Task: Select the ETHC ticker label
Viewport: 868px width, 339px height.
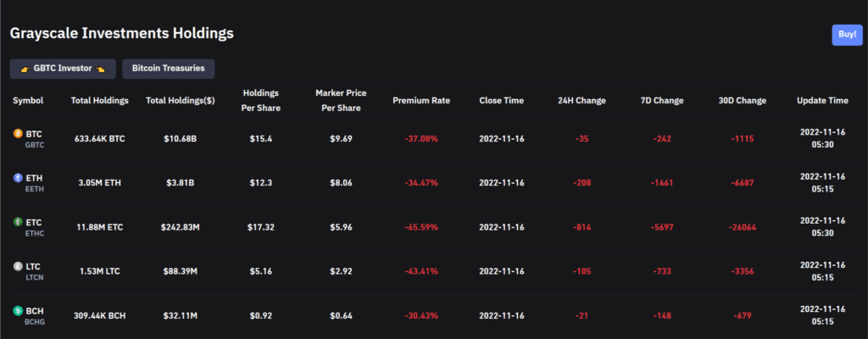Action: (34, 233)
